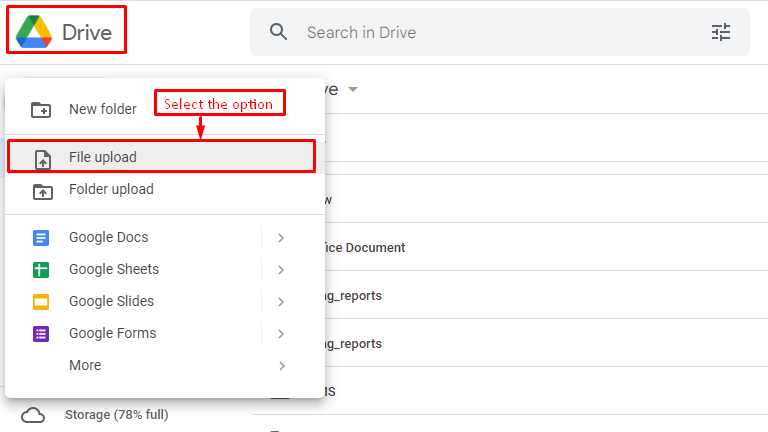Click the Google Slides icon

41,302
